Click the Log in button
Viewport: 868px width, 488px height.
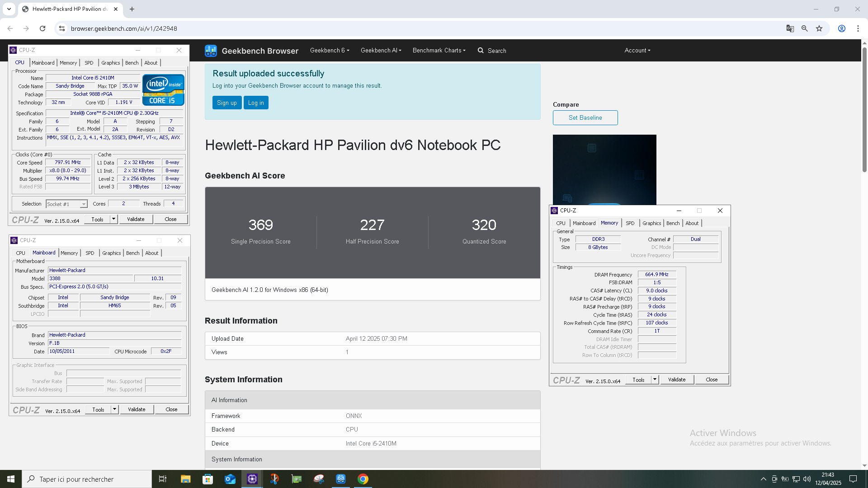[x=256, y=103]
